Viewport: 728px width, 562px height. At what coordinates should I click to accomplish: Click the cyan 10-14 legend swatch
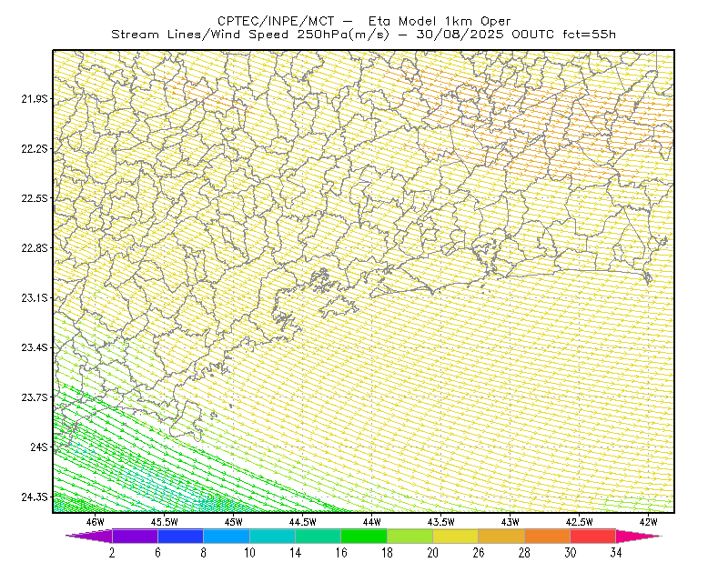pos(272,536)
